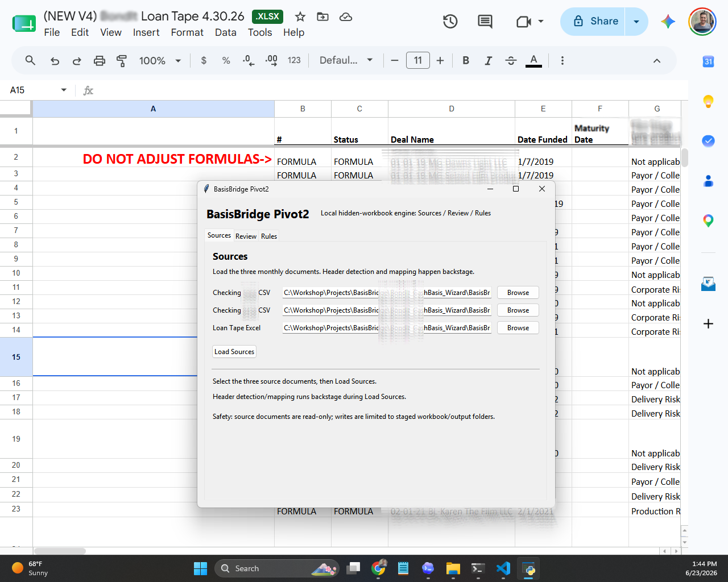Increase decimal places in the toolbar
Viewport: 728px width, 582px height.
click(x=271, y=60)
